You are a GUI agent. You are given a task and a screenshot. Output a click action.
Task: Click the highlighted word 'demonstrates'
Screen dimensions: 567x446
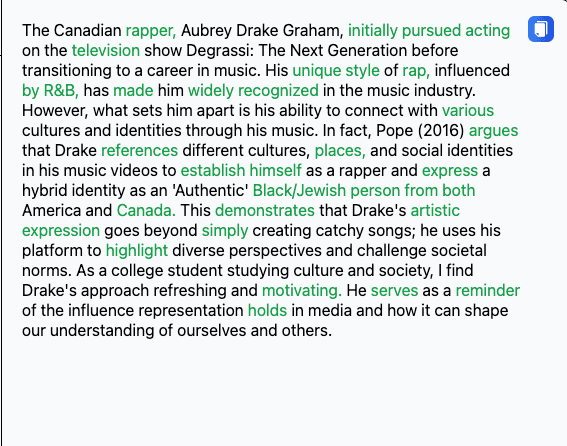(x=265, y=211)
